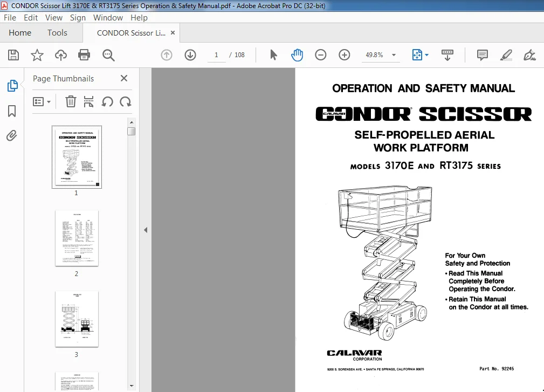Click Part No. 92245 text on page
The image size is (544, 392).
coord(497,369)
